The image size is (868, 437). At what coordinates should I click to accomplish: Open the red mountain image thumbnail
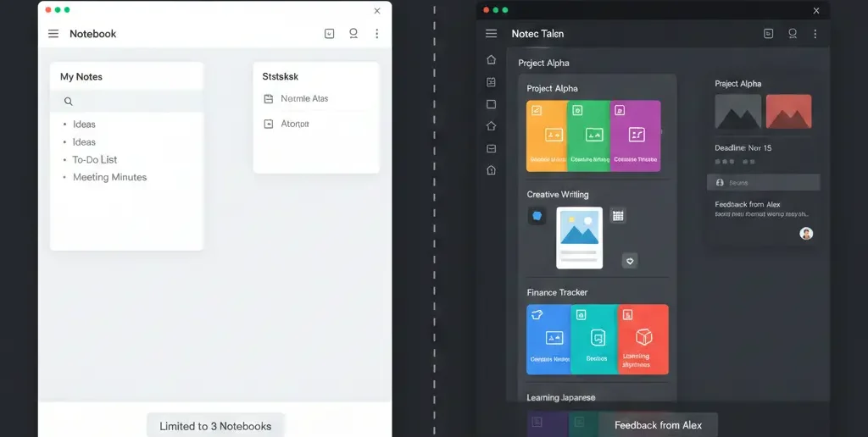(x=788, y=112)
